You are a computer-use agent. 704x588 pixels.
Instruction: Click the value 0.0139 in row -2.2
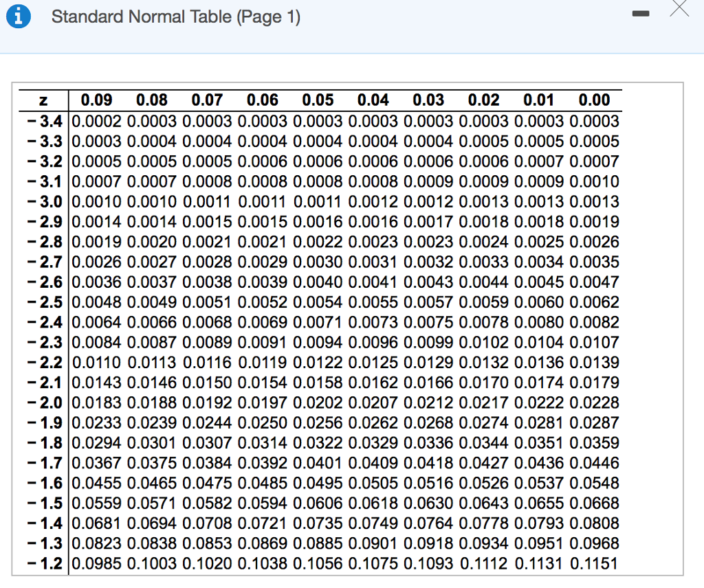point(594,363)
